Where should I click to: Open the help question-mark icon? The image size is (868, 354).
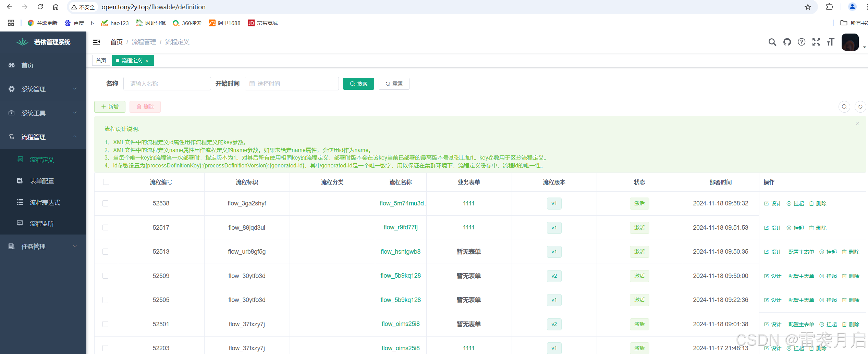point(802,42)
